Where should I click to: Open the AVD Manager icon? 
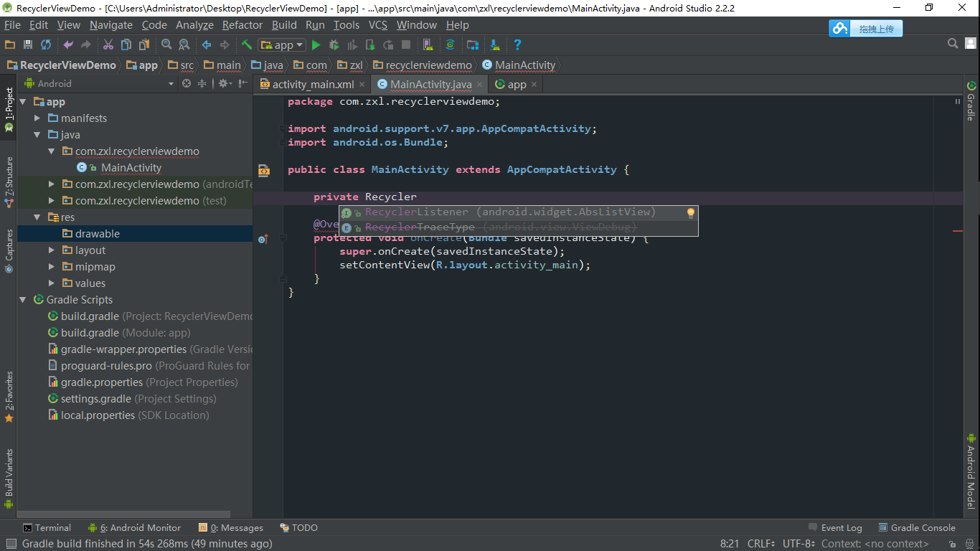(x=428, y=44)
